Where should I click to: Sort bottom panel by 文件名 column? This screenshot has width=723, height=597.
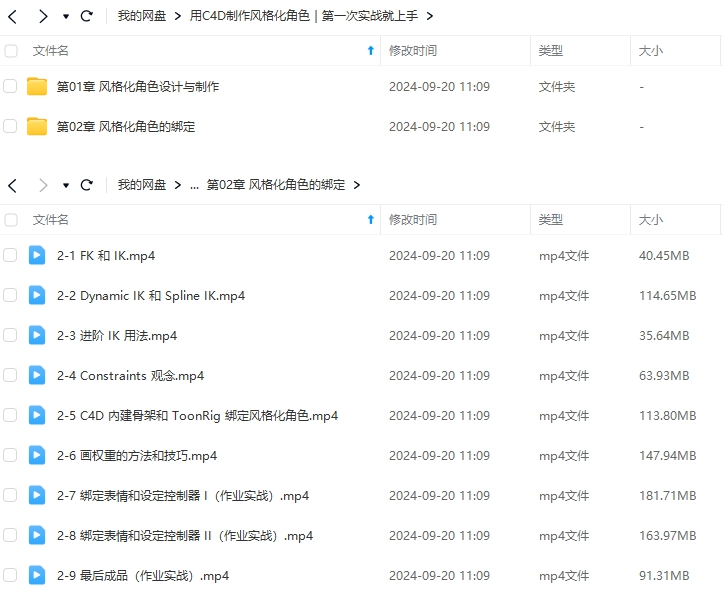(x=50, y=220)
